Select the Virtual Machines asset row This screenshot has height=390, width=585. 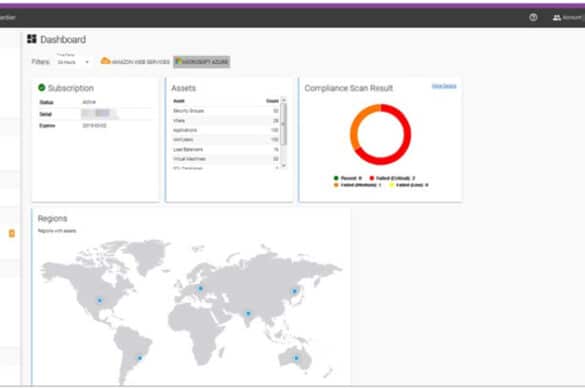pos(226,159)
